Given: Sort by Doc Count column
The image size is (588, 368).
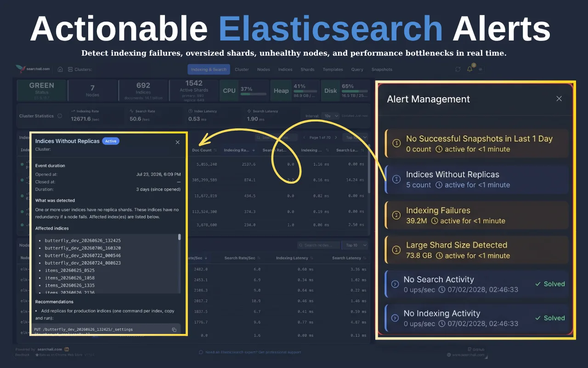Looking at the screenshot, I should click(x=205, y=150).
